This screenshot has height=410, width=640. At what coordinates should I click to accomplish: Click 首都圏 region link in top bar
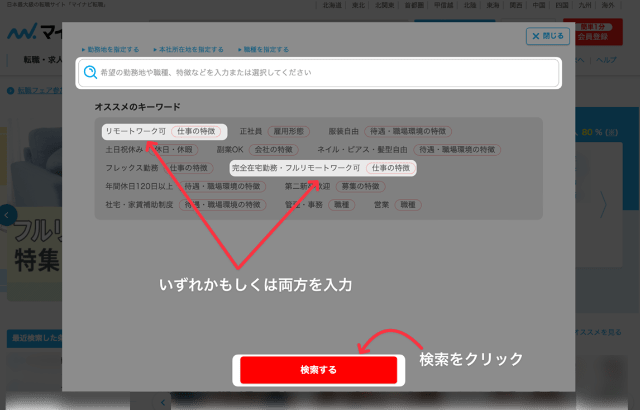(414, 5)
